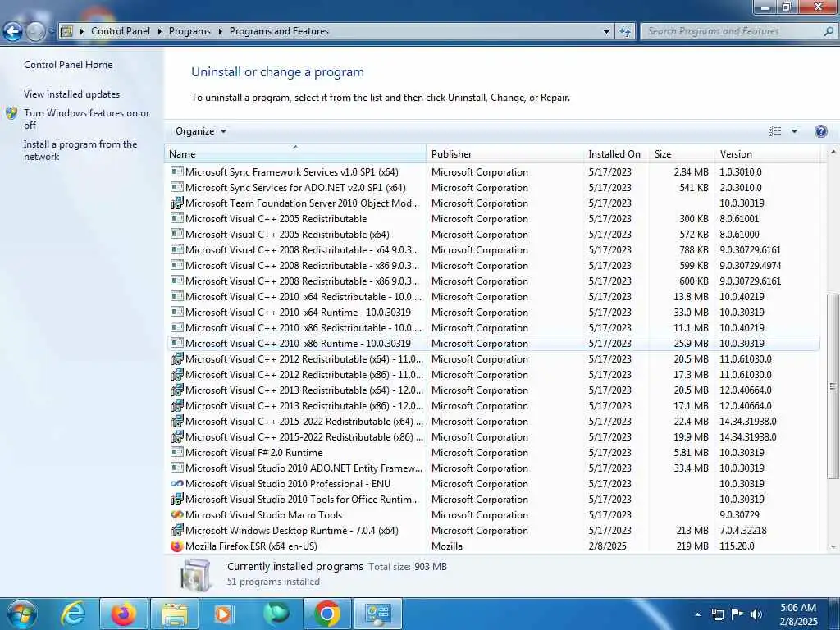
Task: Expand the arrow after Programs breadcrumb
Action: pyautogui.click(x=220, y=32)
